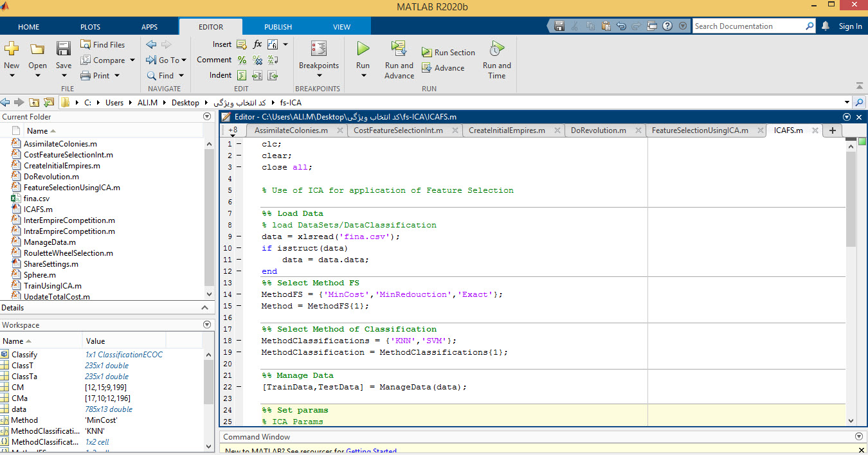Open Workspace panel actions menu
868x455 pixels.
point(207,325)
